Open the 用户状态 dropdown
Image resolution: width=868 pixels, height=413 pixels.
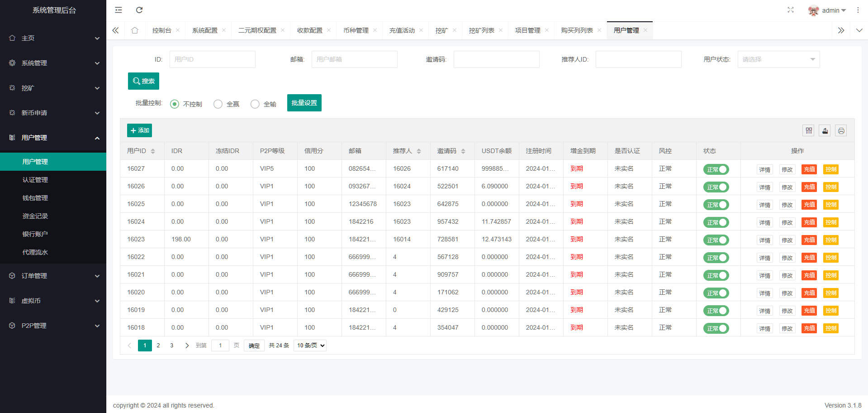pyautogui.click(x=778, y=59)
